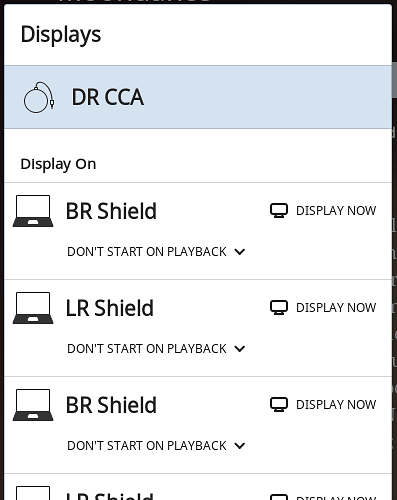Click the second BR Shield laptop icon
This screenshot has width=397, height=500.
pyautogui.click(x=33, y=405)
